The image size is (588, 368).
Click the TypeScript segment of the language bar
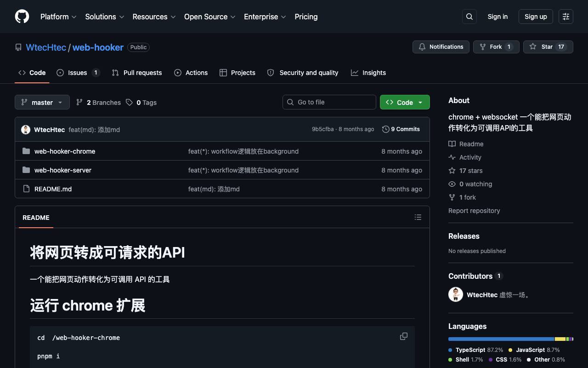[x=501, y=339]
